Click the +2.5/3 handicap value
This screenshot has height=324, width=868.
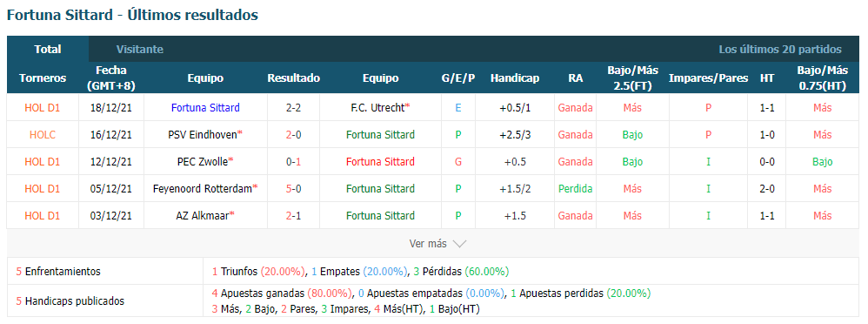click(515, 134)
